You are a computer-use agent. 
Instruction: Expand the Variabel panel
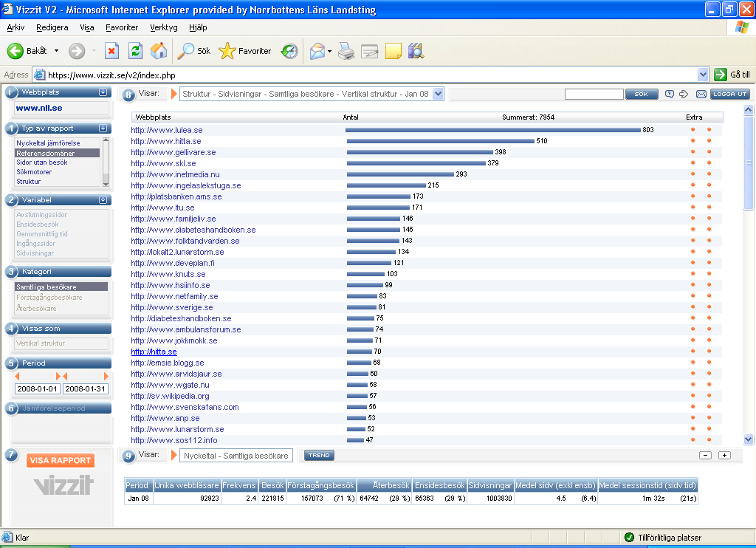[x=103, y=199]
